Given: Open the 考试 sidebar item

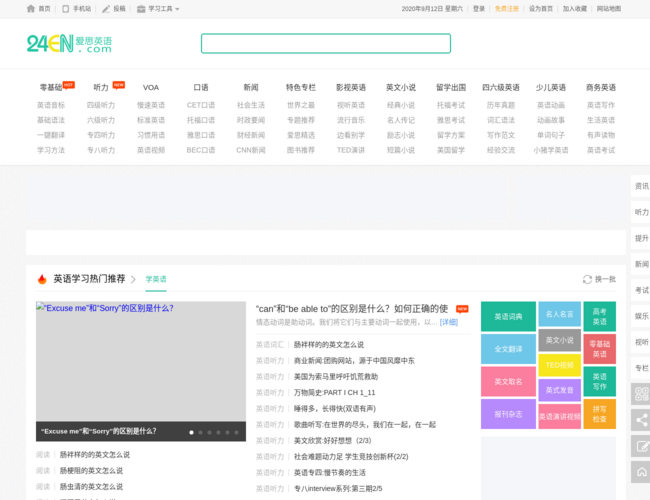Looking at the screenshot, I should 641,290.
